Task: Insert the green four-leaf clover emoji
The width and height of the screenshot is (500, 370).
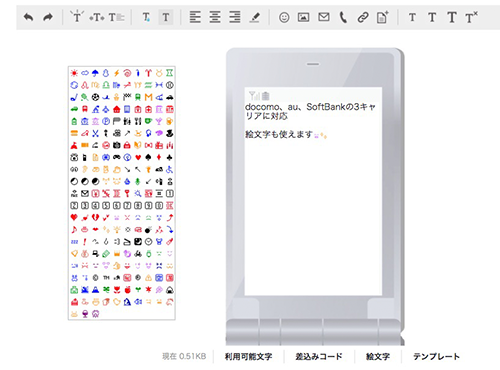Action: (106, 290)
